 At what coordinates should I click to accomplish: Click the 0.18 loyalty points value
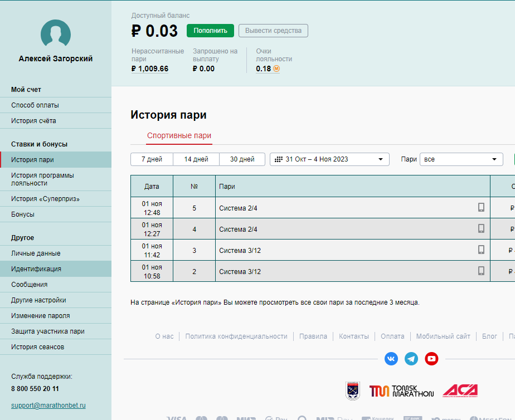pos(264,69)
